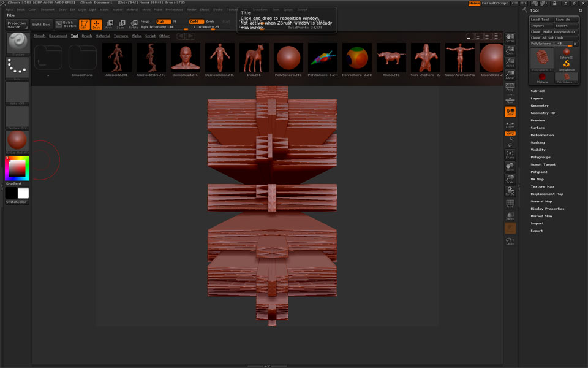Select the Scale transform icon in top shelf
This screenshot has height=368, width=588.
121,25
